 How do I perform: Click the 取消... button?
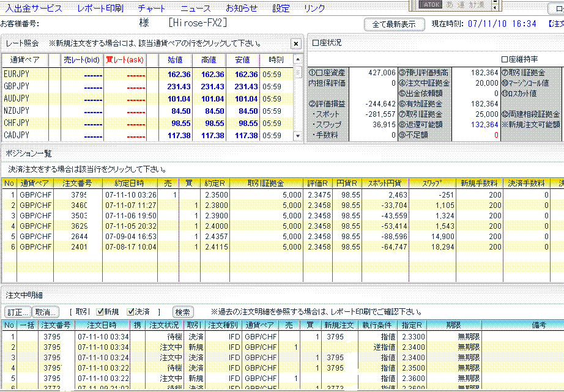pos(46,312)
